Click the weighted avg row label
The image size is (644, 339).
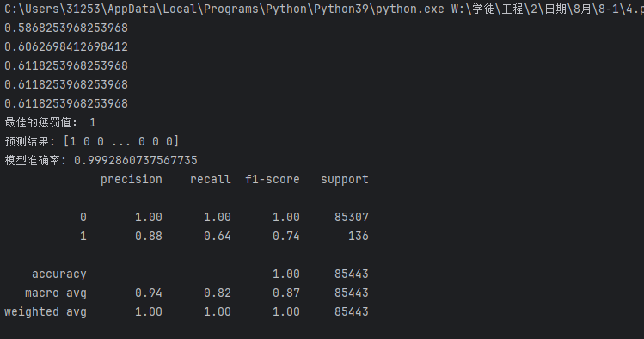[x=46, y=311]
